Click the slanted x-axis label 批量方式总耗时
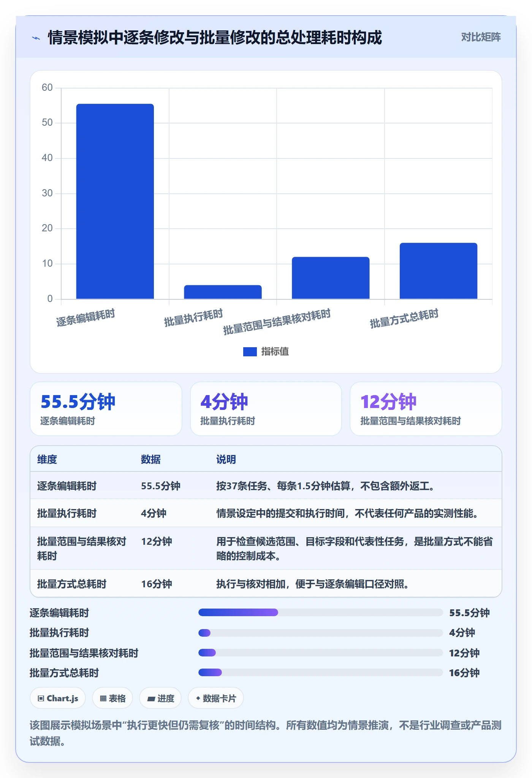 tap(404, 318)
